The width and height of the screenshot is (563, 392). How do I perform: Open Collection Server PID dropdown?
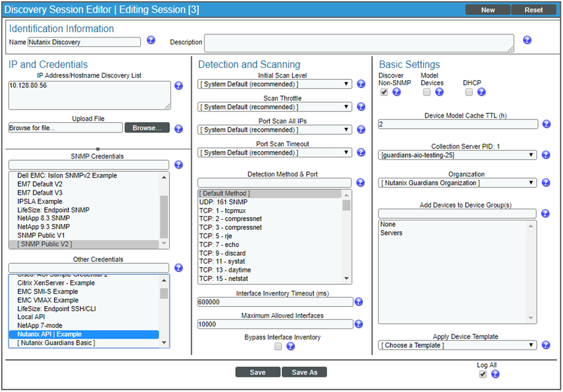(458, 155)
